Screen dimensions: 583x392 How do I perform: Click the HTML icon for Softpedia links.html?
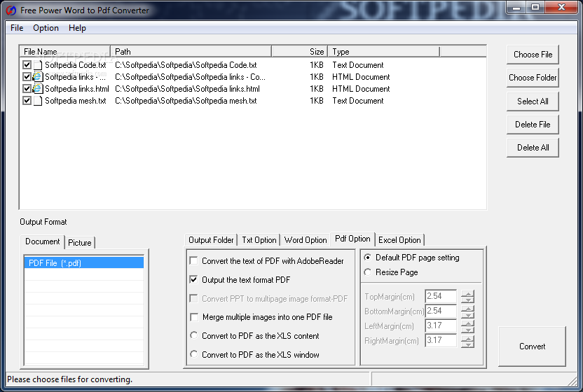pyautogui.click(x=38, y=89)
